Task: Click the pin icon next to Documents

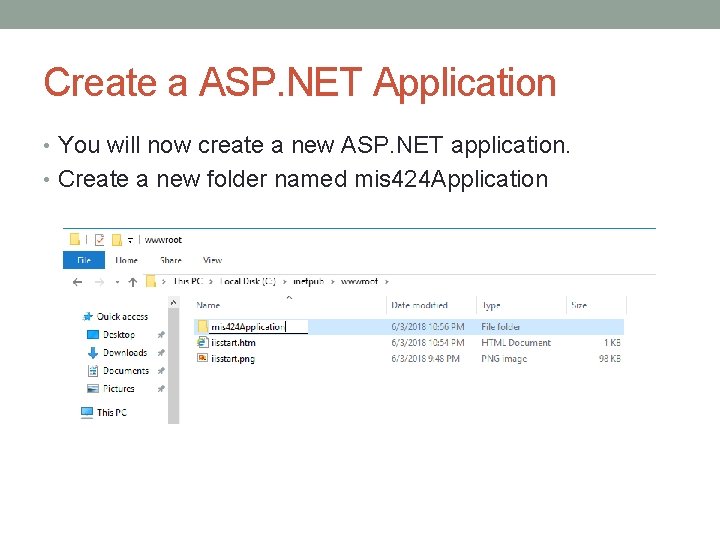Action: tap(161, 371)
